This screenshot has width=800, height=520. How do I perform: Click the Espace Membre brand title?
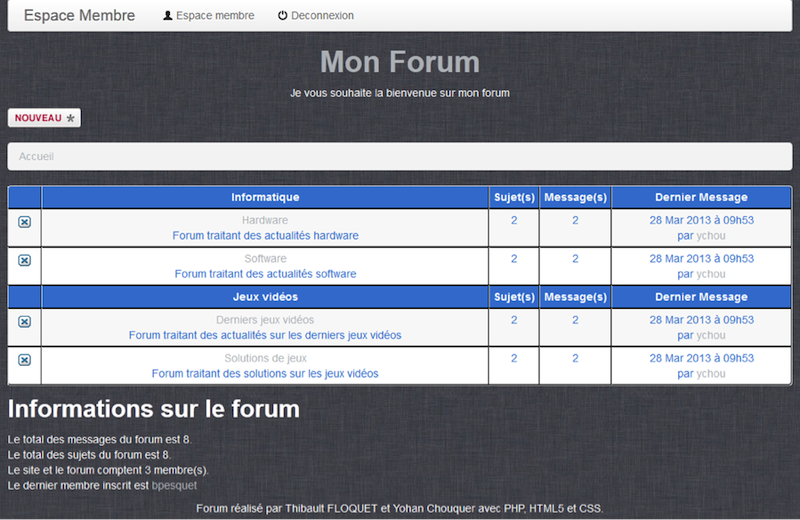79,16
